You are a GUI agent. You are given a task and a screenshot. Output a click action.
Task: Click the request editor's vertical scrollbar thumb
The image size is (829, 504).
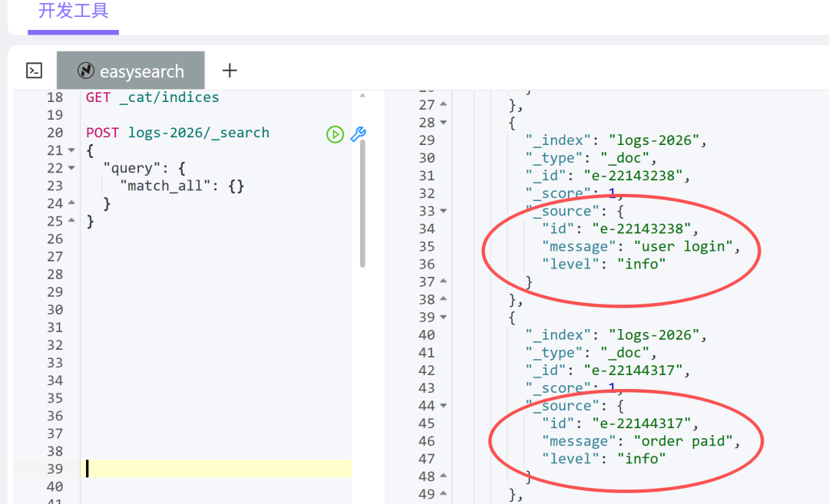coord(362,203)
